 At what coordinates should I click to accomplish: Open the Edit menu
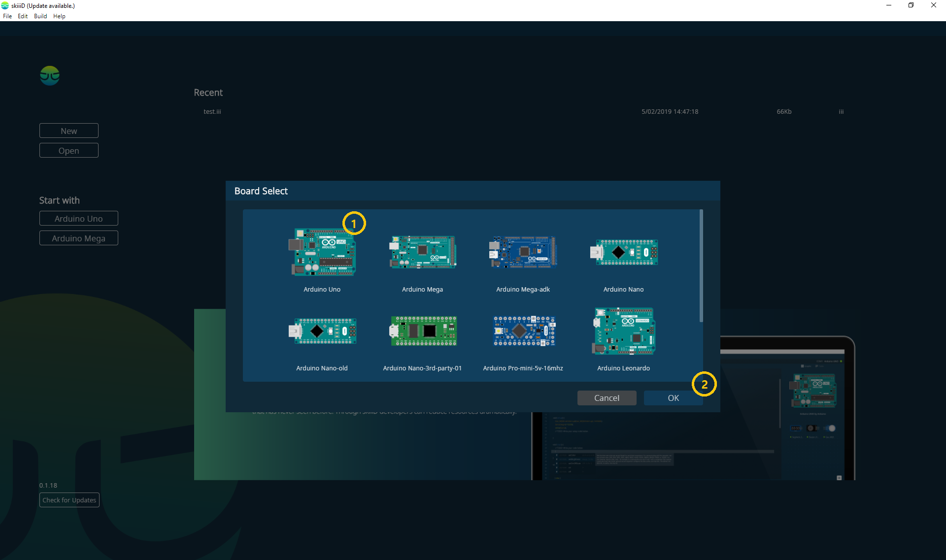[x=23, y=16]
